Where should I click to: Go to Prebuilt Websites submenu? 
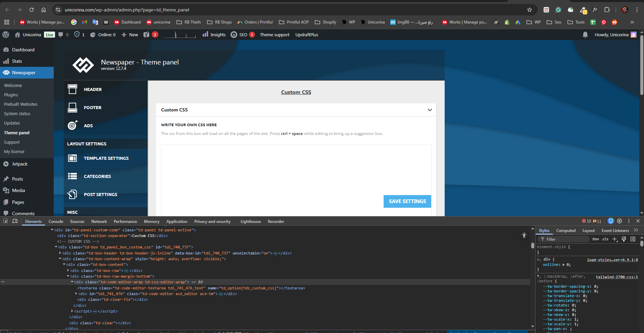coord(21,104)
